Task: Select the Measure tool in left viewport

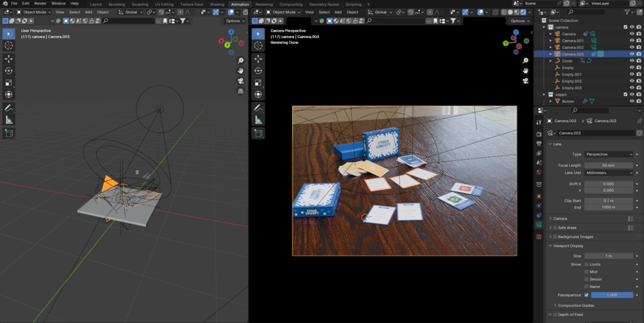Action: (8, 120)
